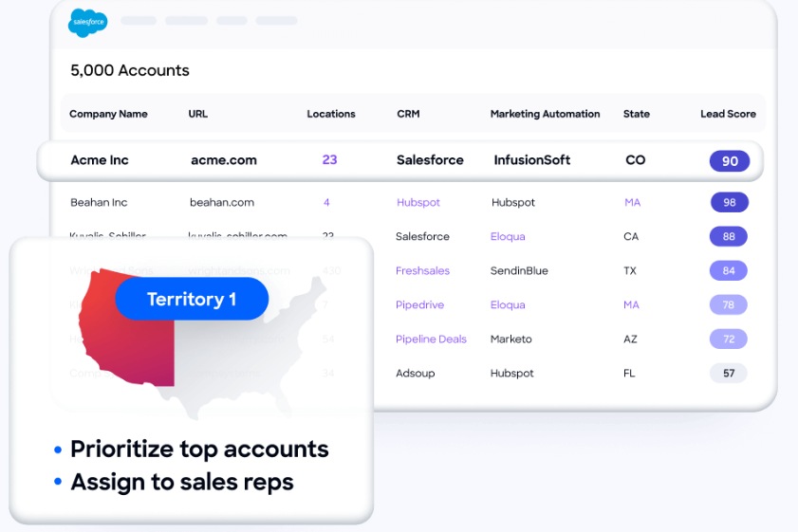
Task: Sort by Marketing Automation column header
Action: [x=545, y=114]
